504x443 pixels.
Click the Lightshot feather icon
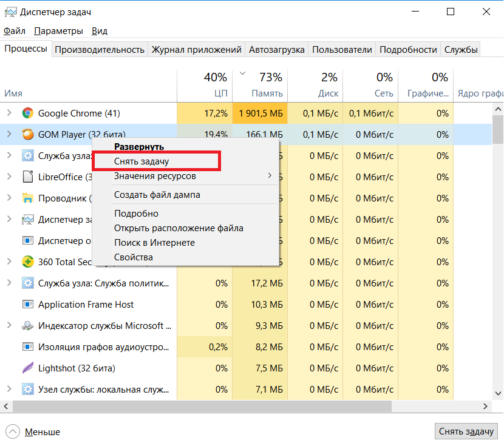[x=28, y=368]
